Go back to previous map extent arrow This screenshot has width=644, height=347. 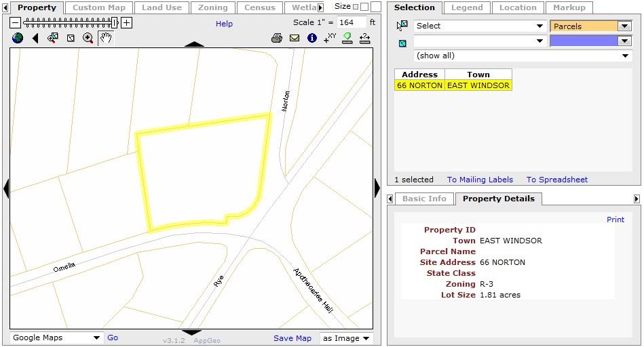click(35, 38)
